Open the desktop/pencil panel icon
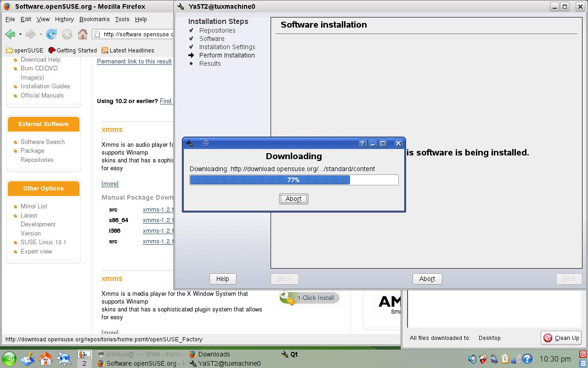 (x=28, y=359)
